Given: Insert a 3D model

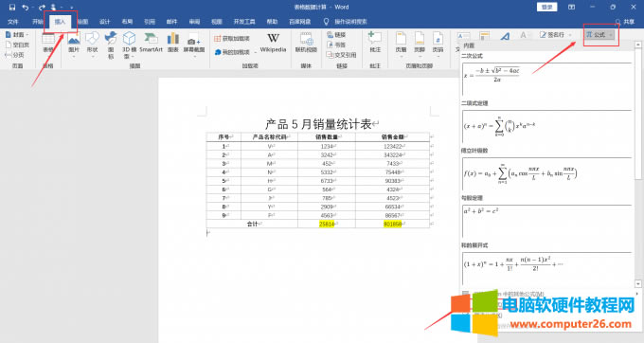Looking at the screenshot, I should tap(129, 45).
